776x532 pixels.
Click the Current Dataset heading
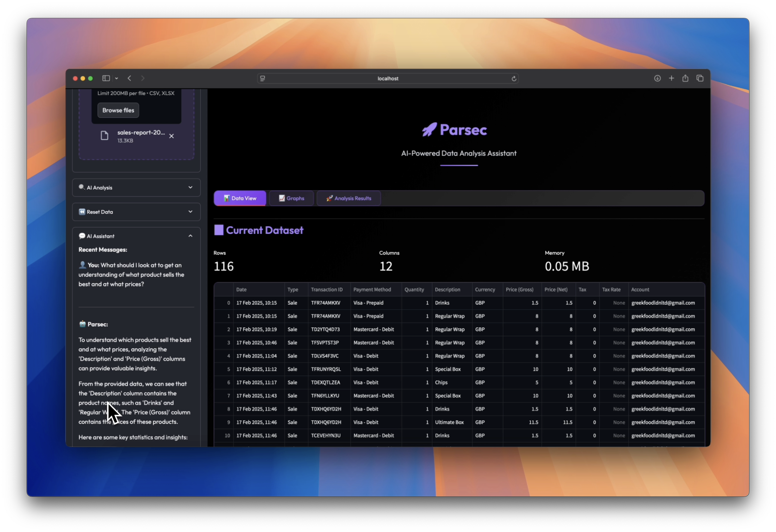tap(264, 230)
